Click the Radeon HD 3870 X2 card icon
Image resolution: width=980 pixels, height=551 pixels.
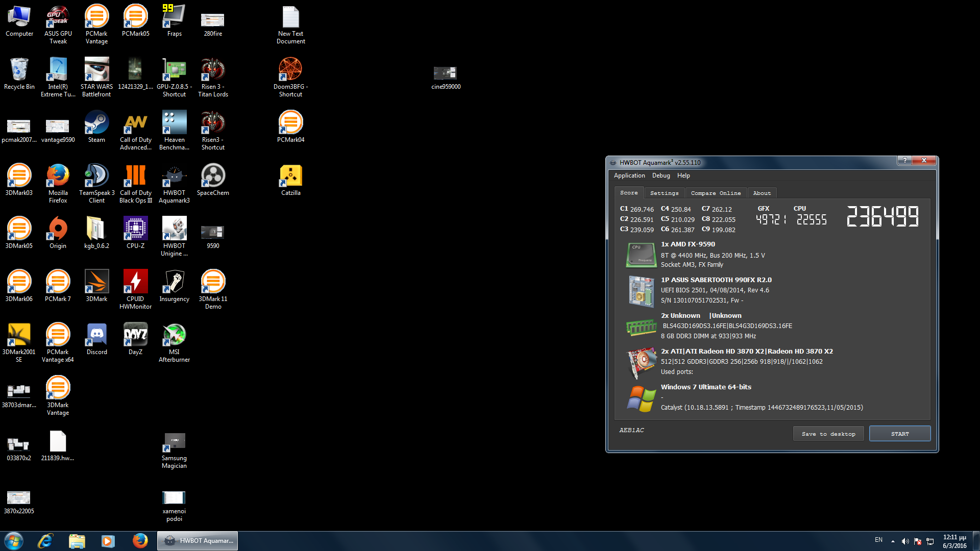point(642,362)
